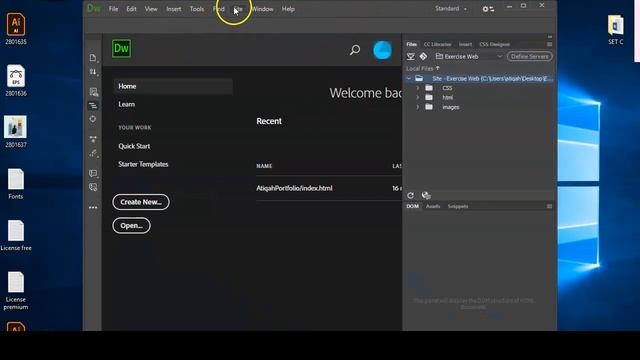Expand the html folder chevron

point(418,97)
